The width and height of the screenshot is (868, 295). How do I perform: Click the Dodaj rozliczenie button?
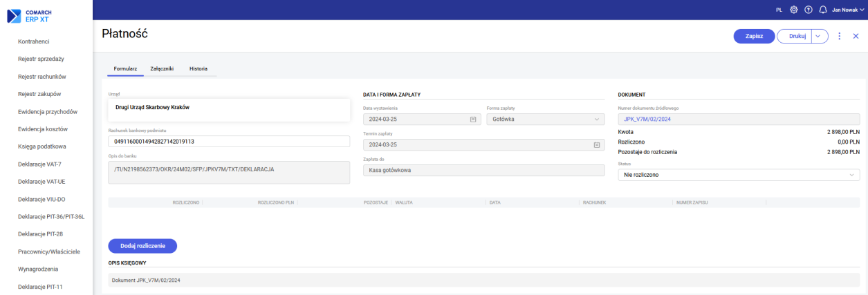click(142, 245)
